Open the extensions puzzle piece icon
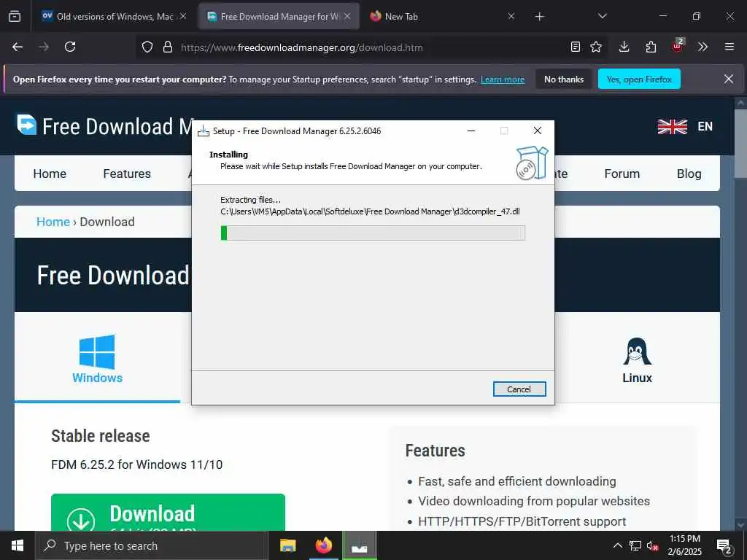747x560 pixels. pos(651,47)
